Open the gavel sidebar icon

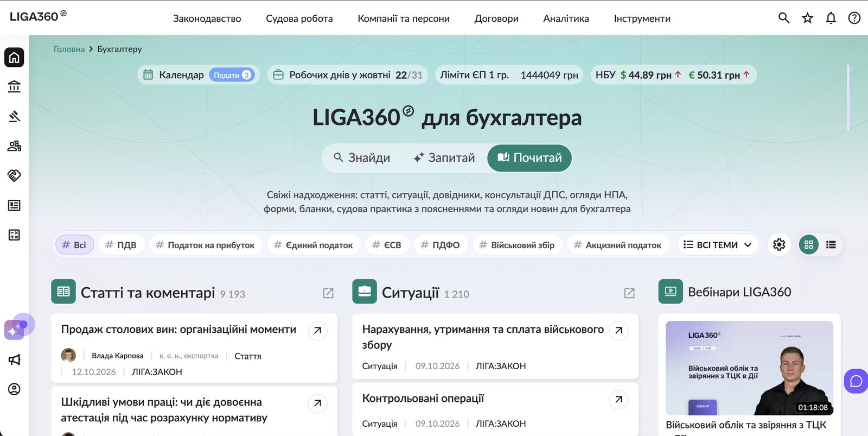[14, 116]
